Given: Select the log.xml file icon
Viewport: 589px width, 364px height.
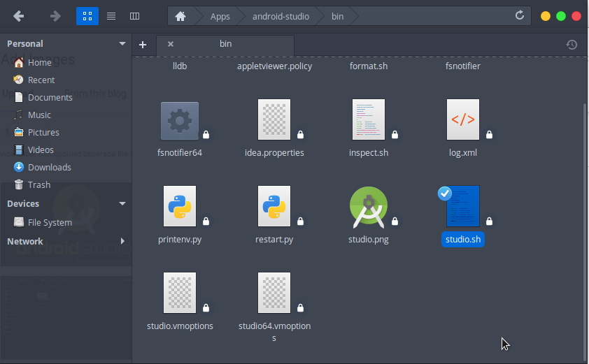Looking at the screenshot, I should coord(463,119).
